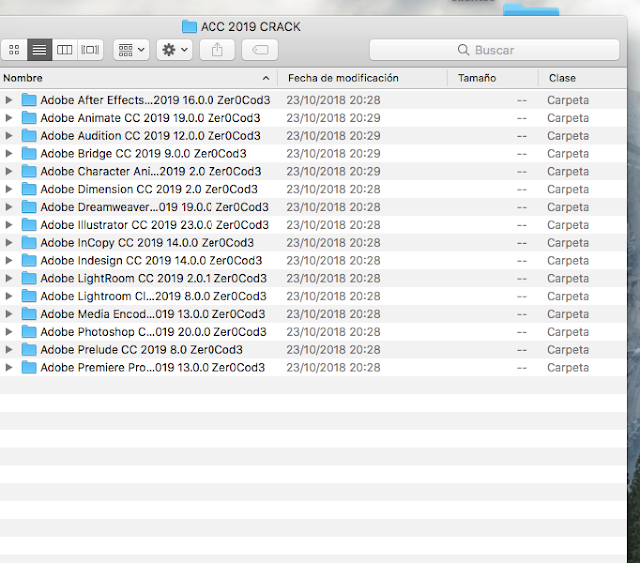Click Carpeta cell of Adobe Dimension row
Viewport: 640px width, 563px height.
pyautogui.click(x=568, y=189)
